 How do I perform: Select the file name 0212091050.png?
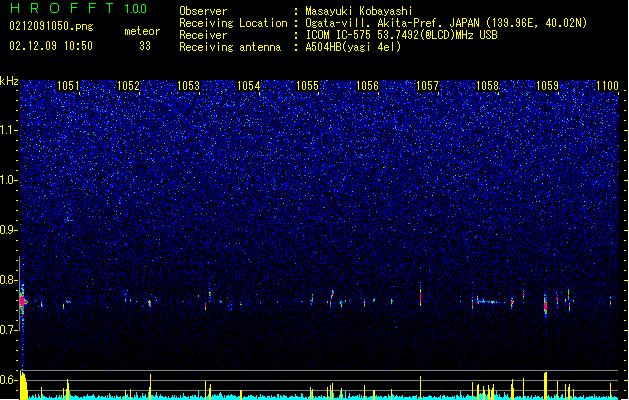[51, 26]
